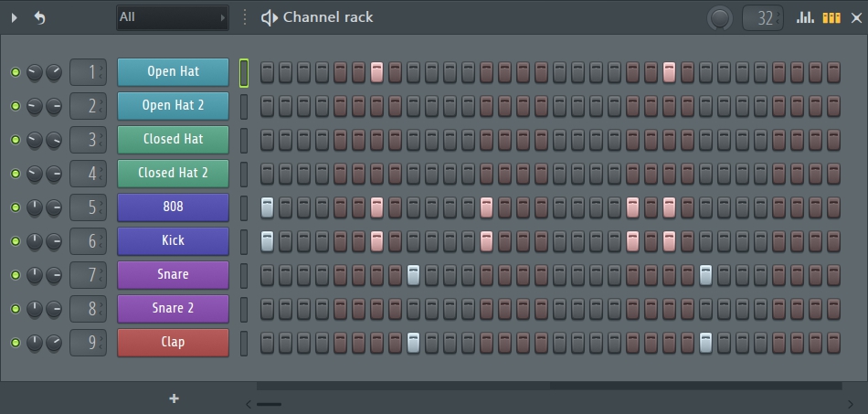
Task: Select the Clap channel selector bar
Action: point(244,343)
